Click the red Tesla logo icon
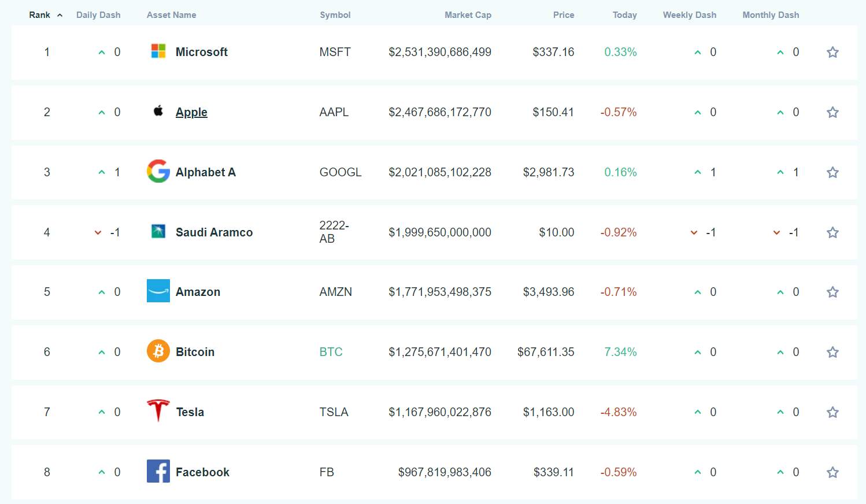This screenshot has height=504, width=866. tap(158, 411)
